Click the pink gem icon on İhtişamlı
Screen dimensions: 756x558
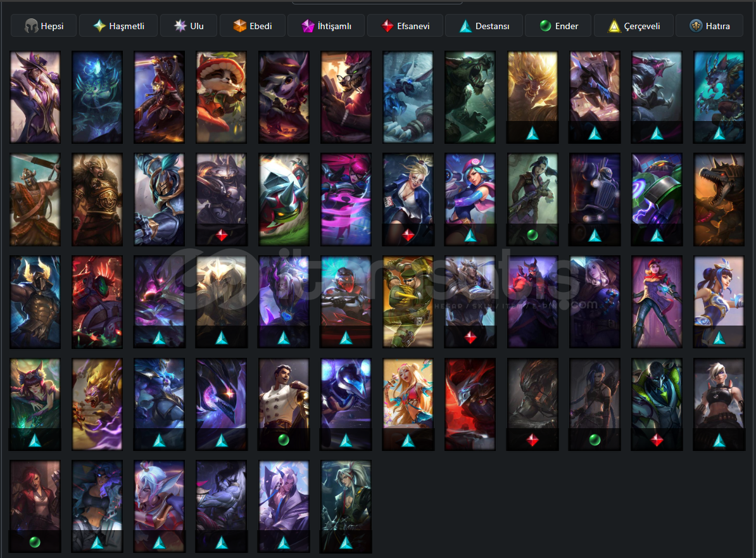pyautogui.click(x=308, y=26)
